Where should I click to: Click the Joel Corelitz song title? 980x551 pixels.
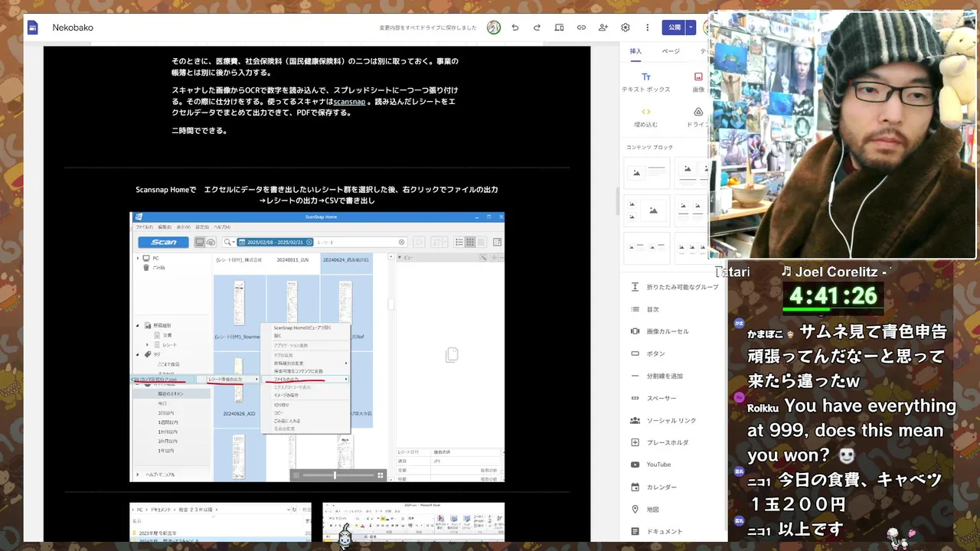836,272
